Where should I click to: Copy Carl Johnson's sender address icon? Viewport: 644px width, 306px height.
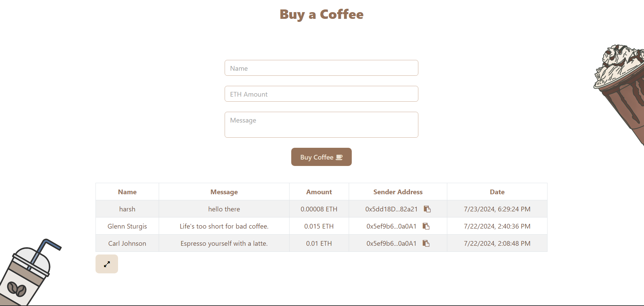[x=426, y=243]
